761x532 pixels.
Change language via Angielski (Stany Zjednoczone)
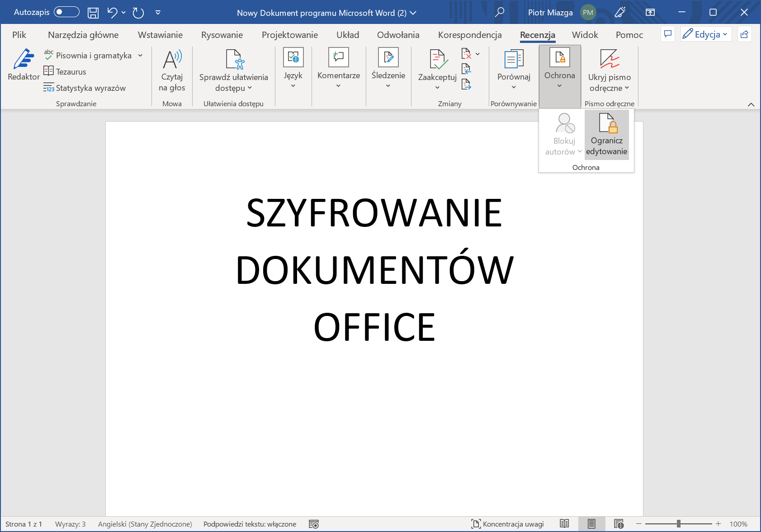click(145, 524)
